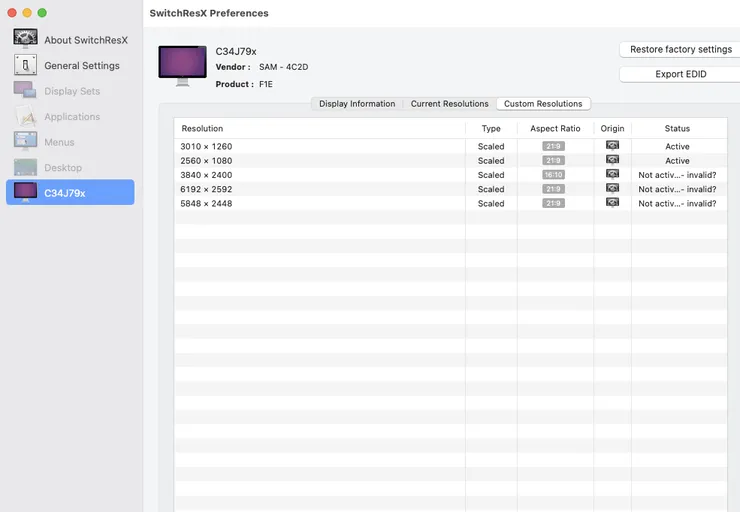Viewport: 740px width, 512px height.
Task: Click the product value F1E
Action: 266,84
